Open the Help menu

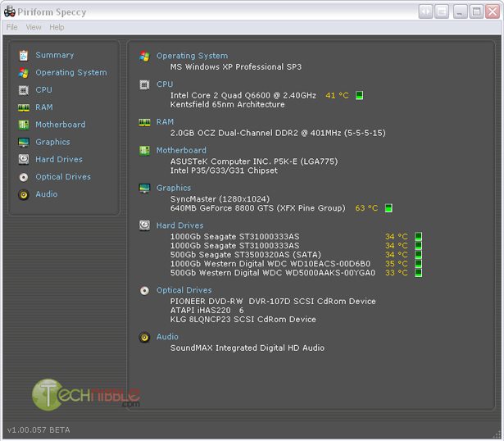pos(57,27)
